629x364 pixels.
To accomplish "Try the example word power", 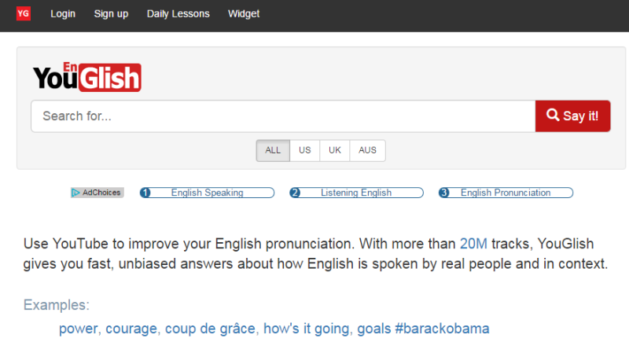I will pos(78,329).
